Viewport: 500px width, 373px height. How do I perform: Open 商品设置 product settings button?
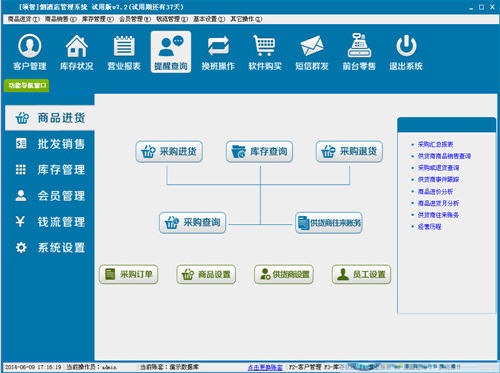coord(206,274)
